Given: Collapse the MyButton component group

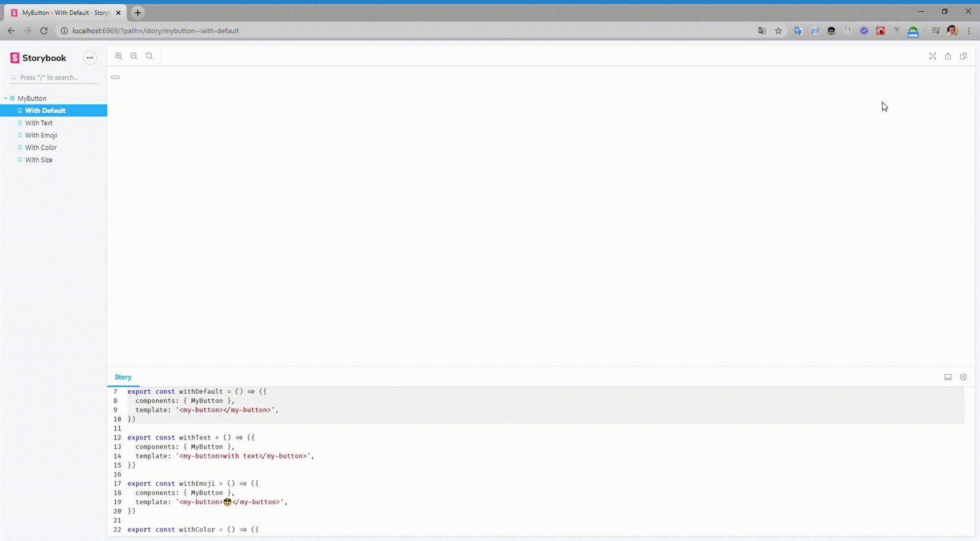Looking at the screenshot, I should pyautogui.click(x=31, y=98).
